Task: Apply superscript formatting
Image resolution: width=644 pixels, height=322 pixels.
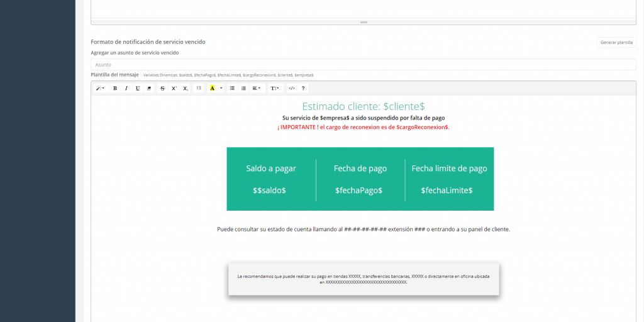Action: click(x=174, y=88)
